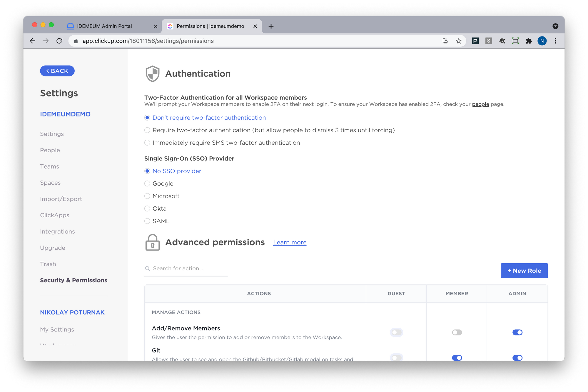Open the black P extension icon
The image size is (588, 392).
pyautogui.click(x=475, y=41)
